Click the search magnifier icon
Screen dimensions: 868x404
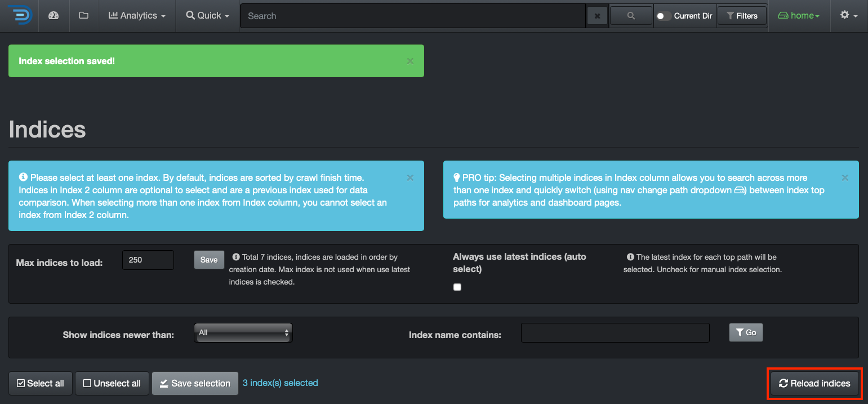[x=630, y=15]
